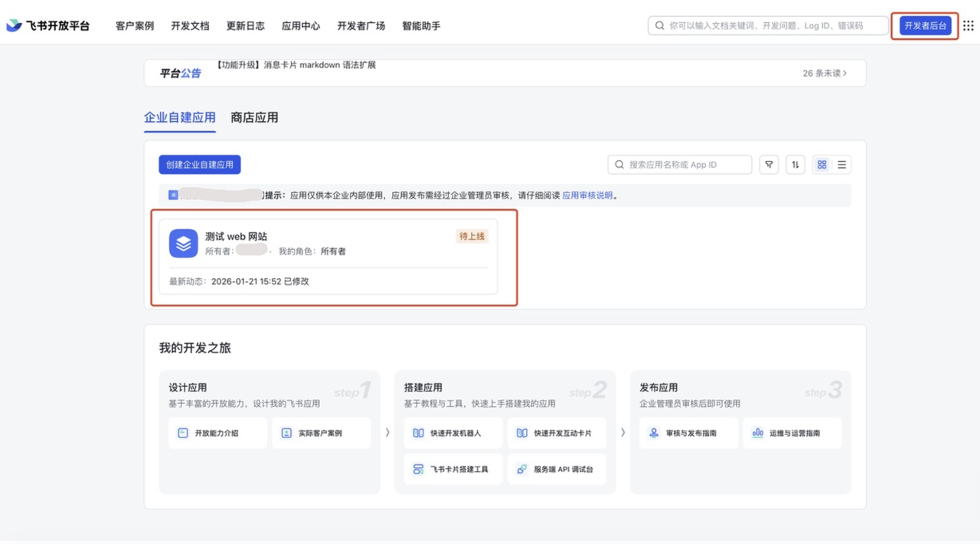Click the 开发者后台 button
Screen dimensions: 980x544
(926, 25)
